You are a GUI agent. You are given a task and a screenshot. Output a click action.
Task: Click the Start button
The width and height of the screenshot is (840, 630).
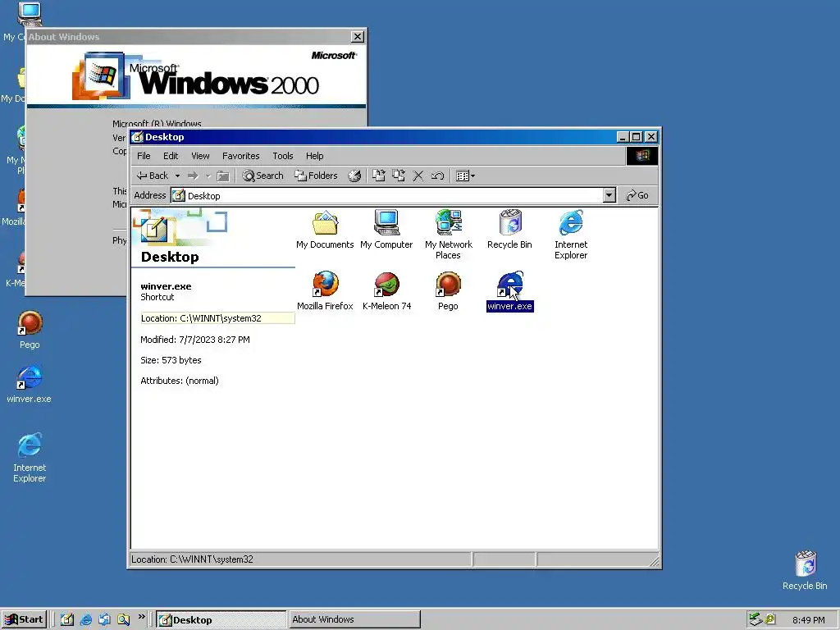point(24,619)
